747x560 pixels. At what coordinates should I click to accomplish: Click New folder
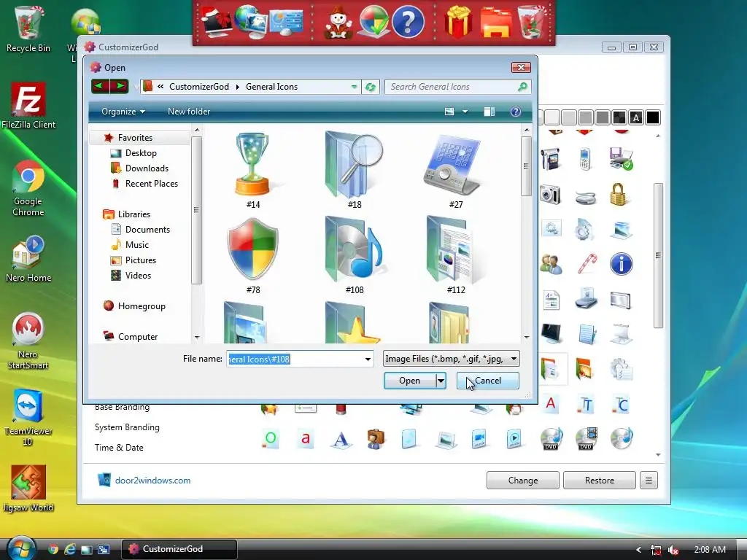click(x=189, y=112)
